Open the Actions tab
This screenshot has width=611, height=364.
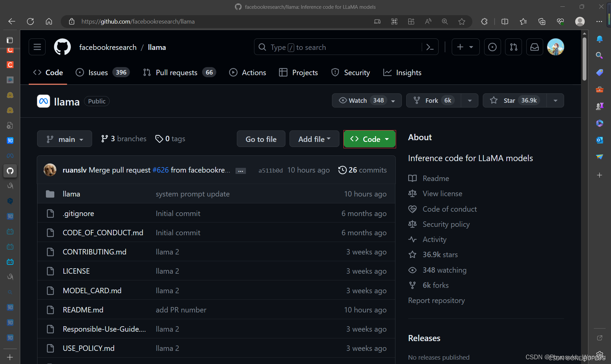coord(248,72)
